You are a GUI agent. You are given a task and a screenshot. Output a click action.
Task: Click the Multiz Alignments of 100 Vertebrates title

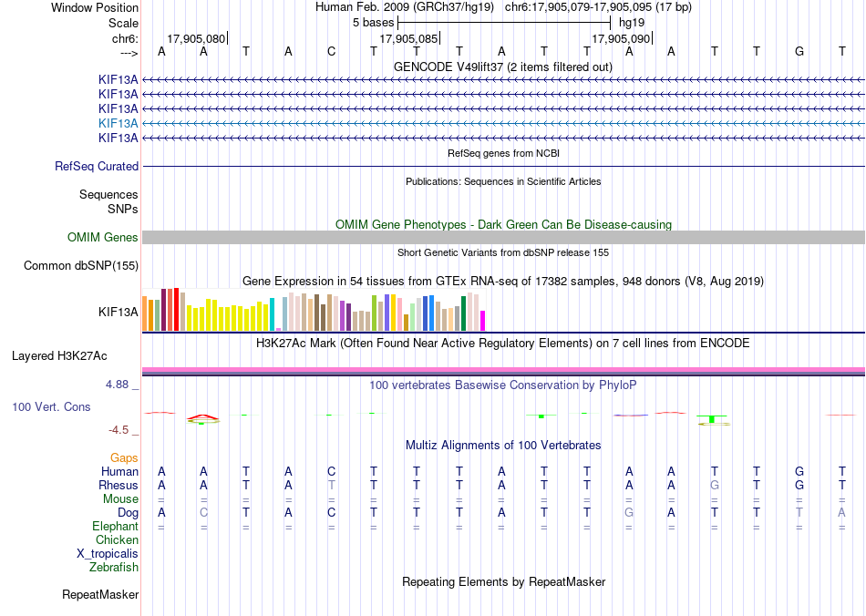point(503,445)
